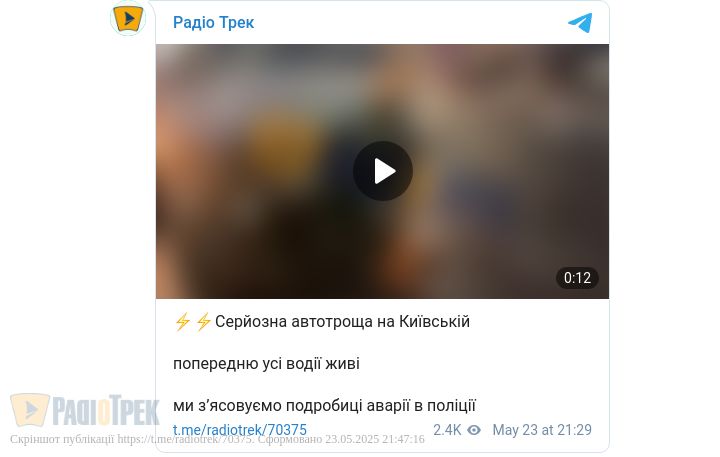Screen dimensions: 720x457
Task: Click the Radio Trek channel avatar icon
Action: [128, 18]
